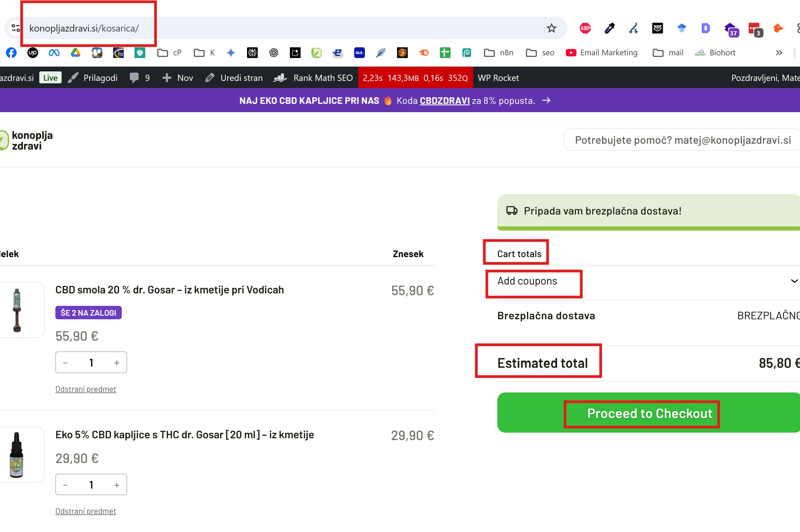Click the help email matej@konopljazdravi.si
This screenshot has height=532, width=800.
(x=732, y=140)
